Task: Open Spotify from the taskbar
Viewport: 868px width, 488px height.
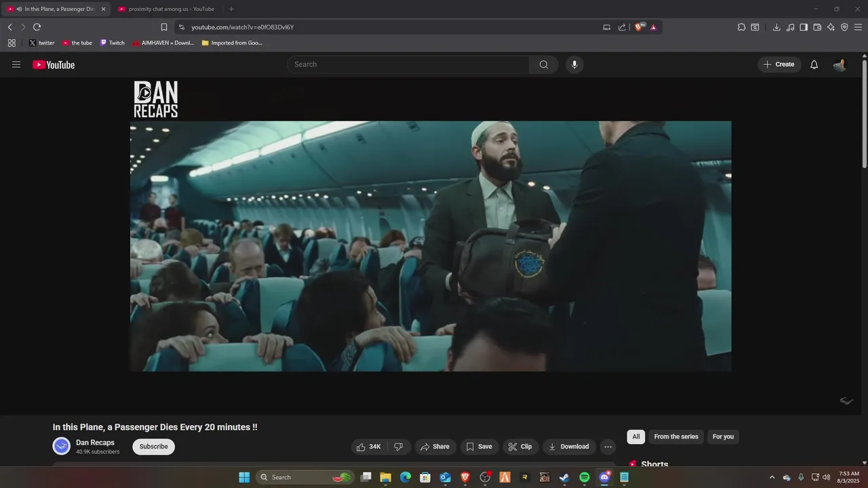Action: pyautogui.click(x=585, y=477)
